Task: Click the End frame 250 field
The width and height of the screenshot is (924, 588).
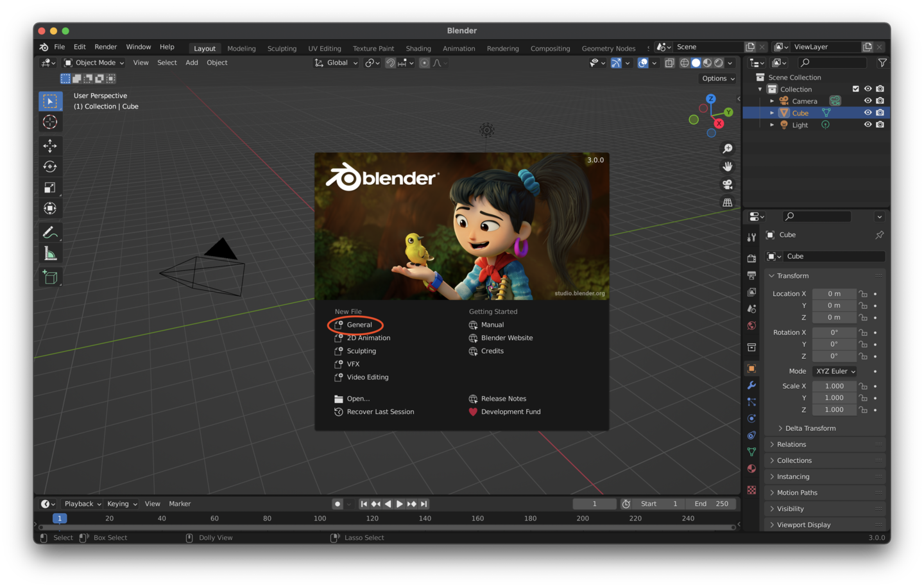Action: (x=711, y=504)
